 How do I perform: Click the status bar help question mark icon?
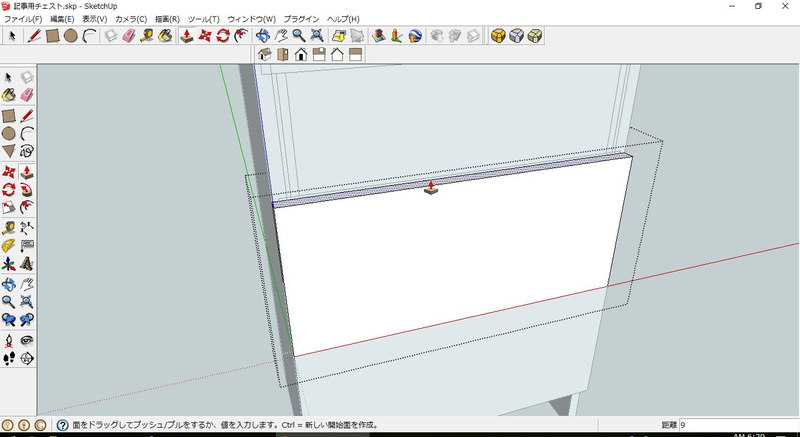coord(62,425)
